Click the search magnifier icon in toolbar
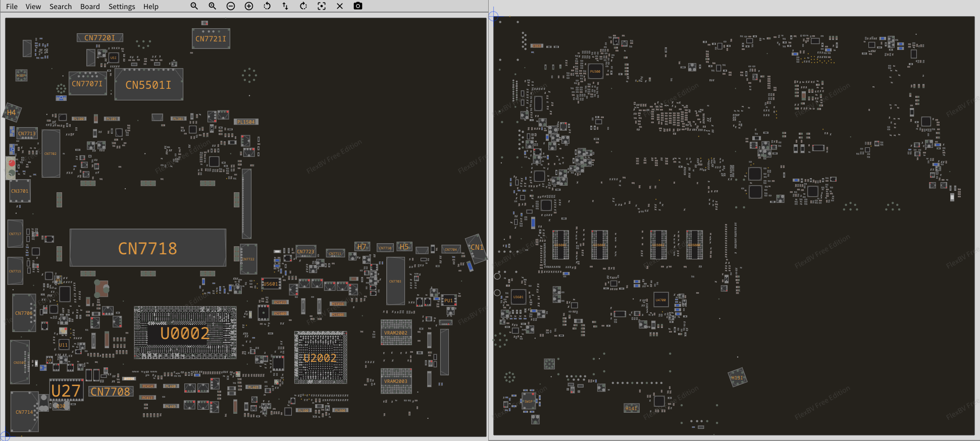This screenshot has width=980, height=441. tap(194, 6)
